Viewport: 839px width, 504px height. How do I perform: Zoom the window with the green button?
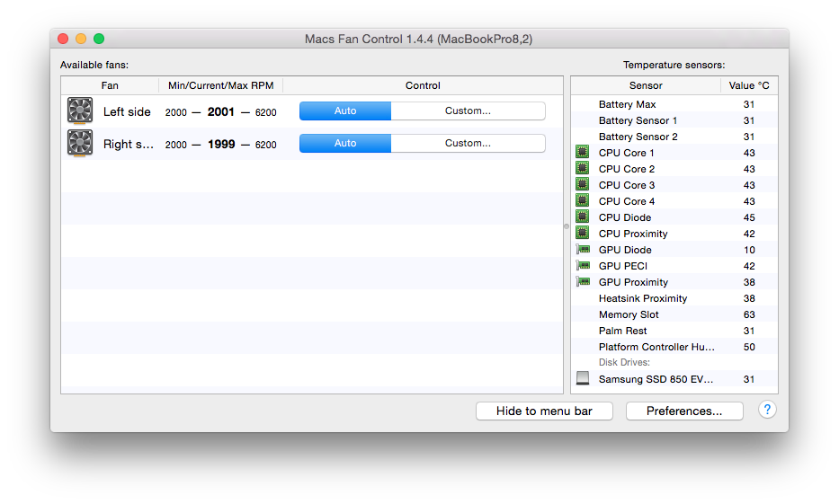click(99, 39)
